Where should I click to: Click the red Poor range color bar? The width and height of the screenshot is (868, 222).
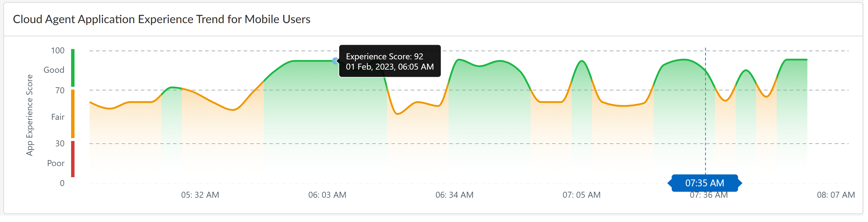coord(73,159)
